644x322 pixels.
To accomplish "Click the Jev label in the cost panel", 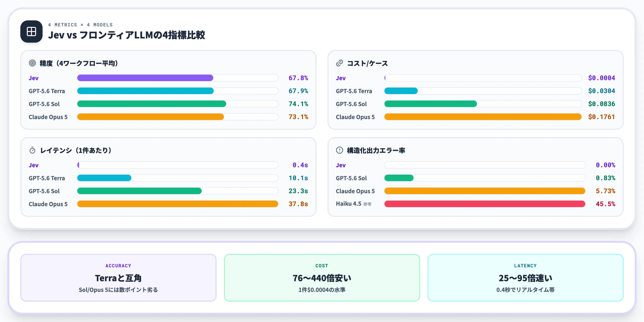I will [x=341, y=78].
